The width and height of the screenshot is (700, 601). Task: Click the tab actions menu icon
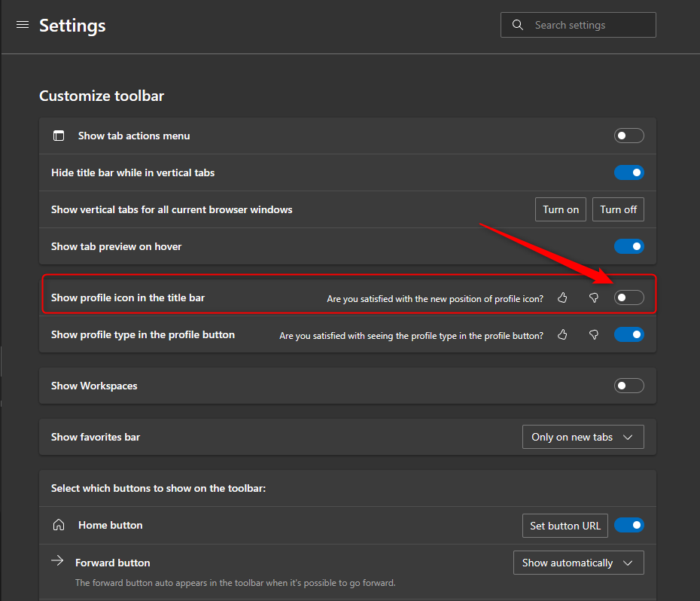click(59, 136)
